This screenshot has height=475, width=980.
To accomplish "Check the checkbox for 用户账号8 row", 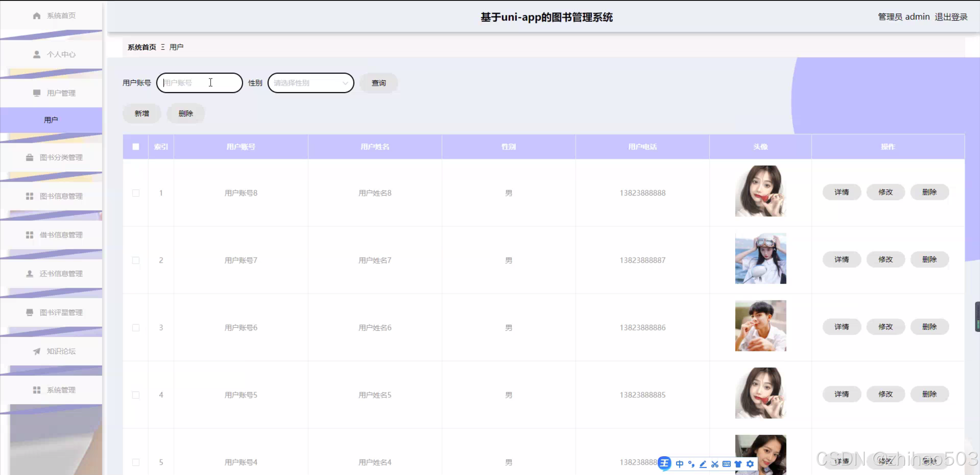I will tap(136, 193).
